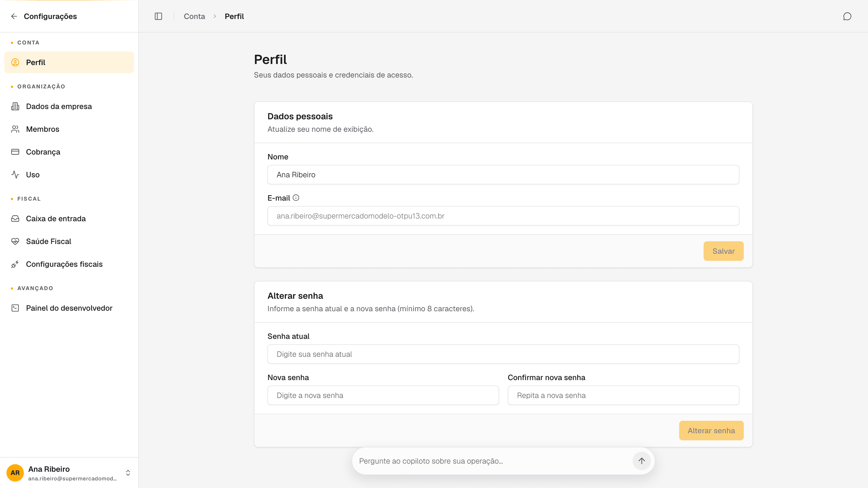Click the E-mail input field
The image size is (868, 488).
click(x=503, y=216)
